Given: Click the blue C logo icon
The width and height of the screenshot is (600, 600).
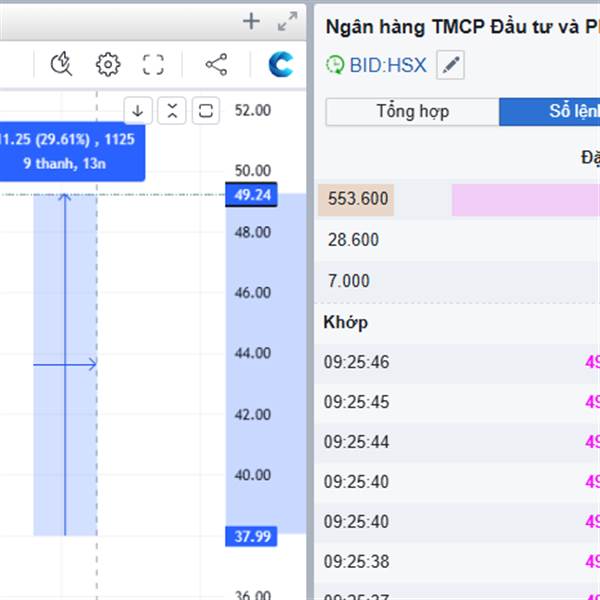Looking at the screenshot, I should pos(281,64).
